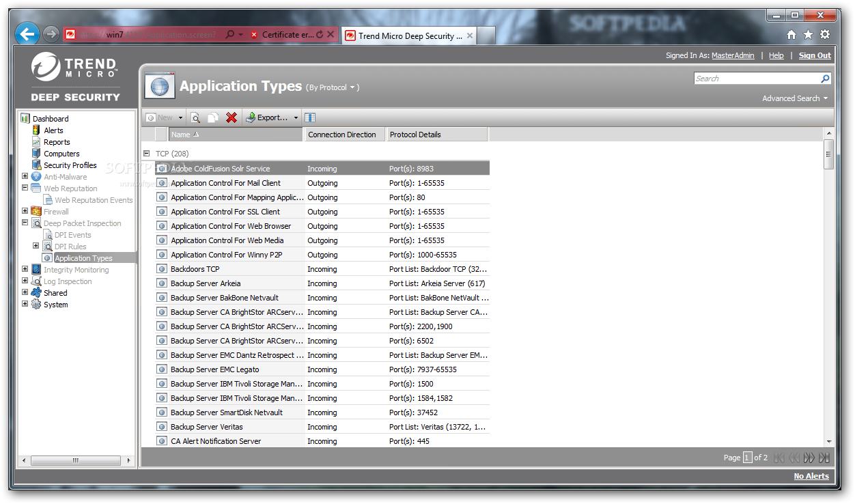855x504 pixels.
Task: Select the Adobe ColdFusion Solr Service row
Action: 322,169
